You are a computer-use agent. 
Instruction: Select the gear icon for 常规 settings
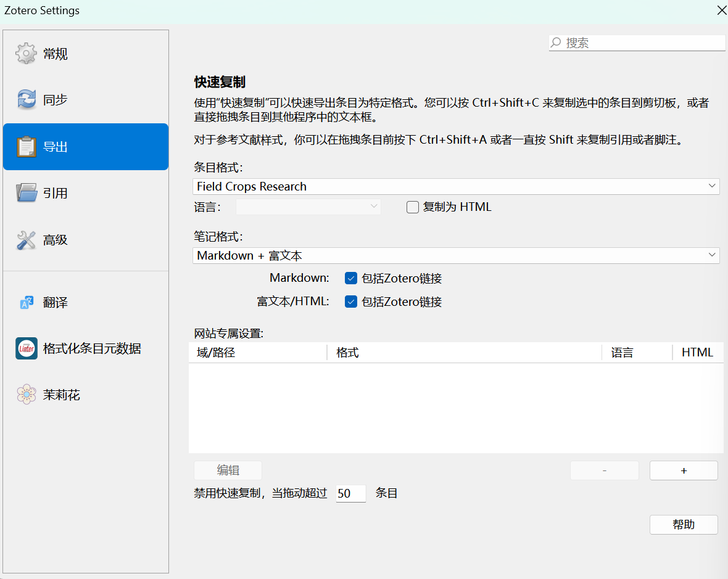coord(26,53)
